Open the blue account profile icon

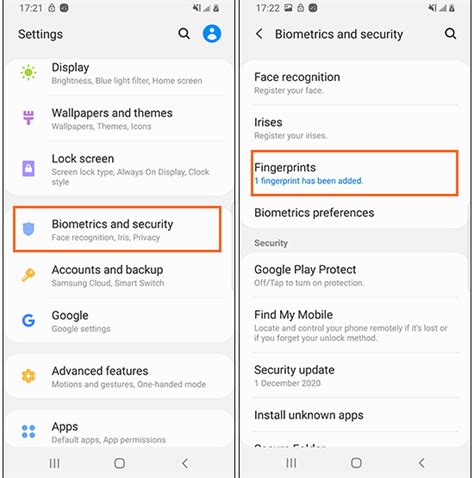pyautogui.click(x=212, y=34)
